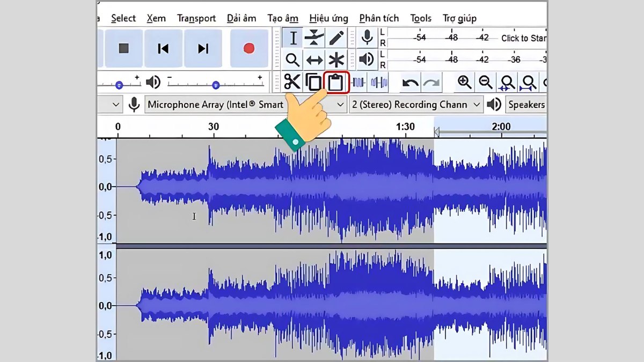Open the Transport menu
Image resolution: width=644 pixels, height=362 pixels.
(x=196, y=18)
